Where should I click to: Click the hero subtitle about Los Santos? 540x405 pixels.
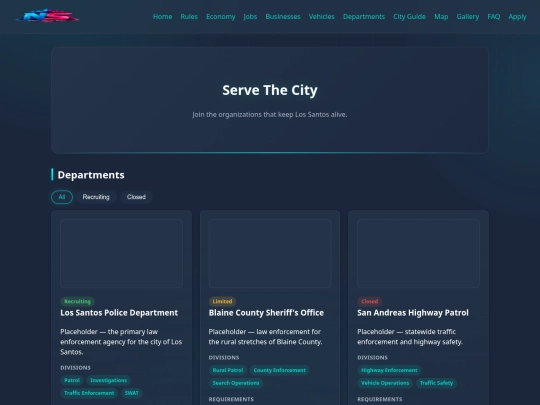(270, 114)
